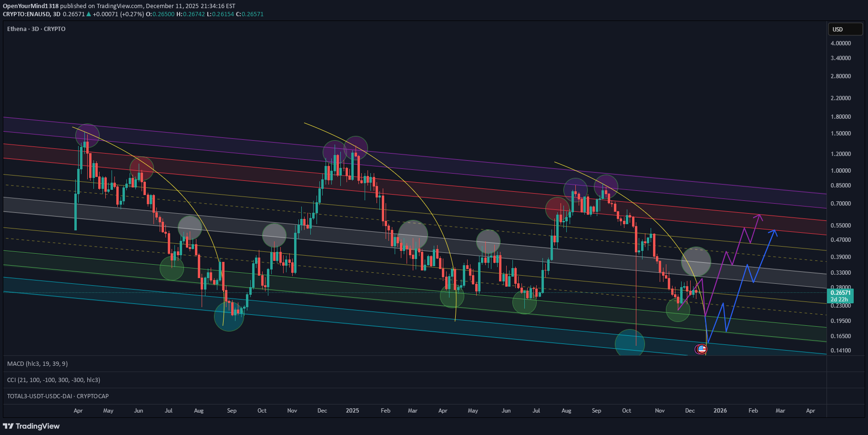Click the OpenYourMind1318 author name
868x435 pixels.
coord(31,6)
